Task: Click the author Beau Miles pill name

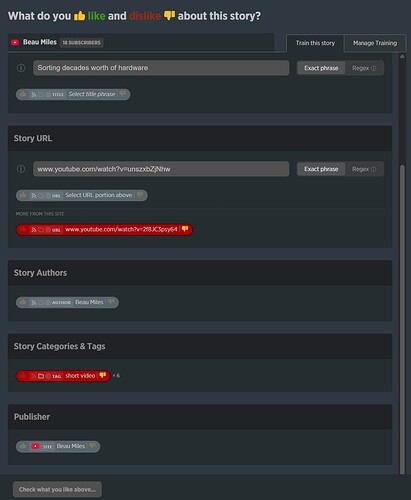Action: (89, 302)
